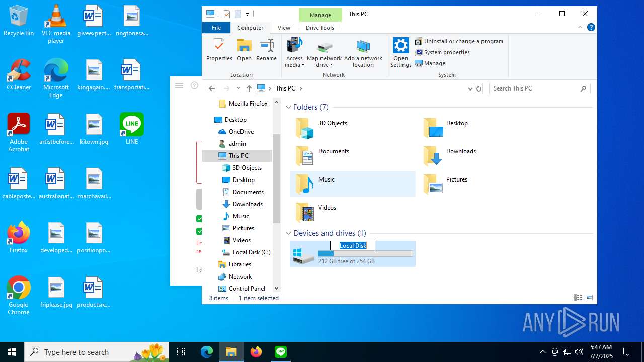Open Map network drive dropdown arrow
644x362 pixels.
click(x=332, y=65)
